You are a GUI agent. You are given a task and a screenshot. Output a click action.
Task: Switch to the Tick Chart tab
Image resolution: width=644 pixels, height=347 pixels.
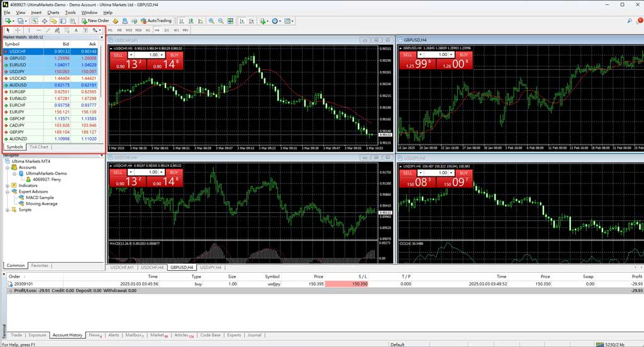click(x=38, y=147)
